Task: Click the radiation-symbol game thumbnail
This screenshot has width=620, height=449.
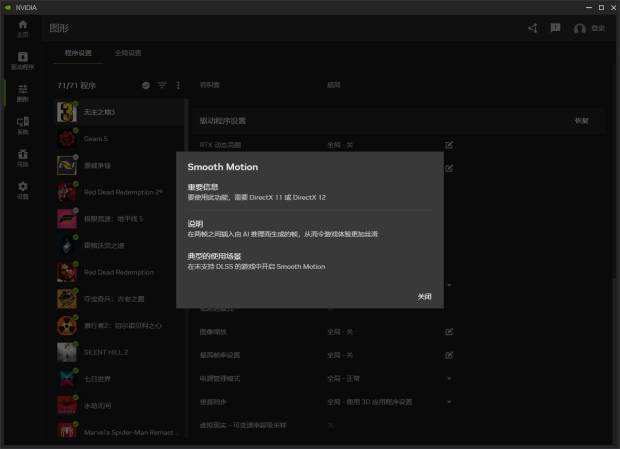Action: click(x=67, y=326)
